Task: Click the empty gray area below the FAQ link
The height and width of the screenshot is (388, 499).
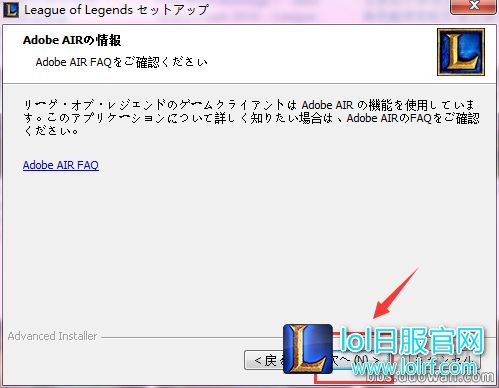Action: [200, 240]
